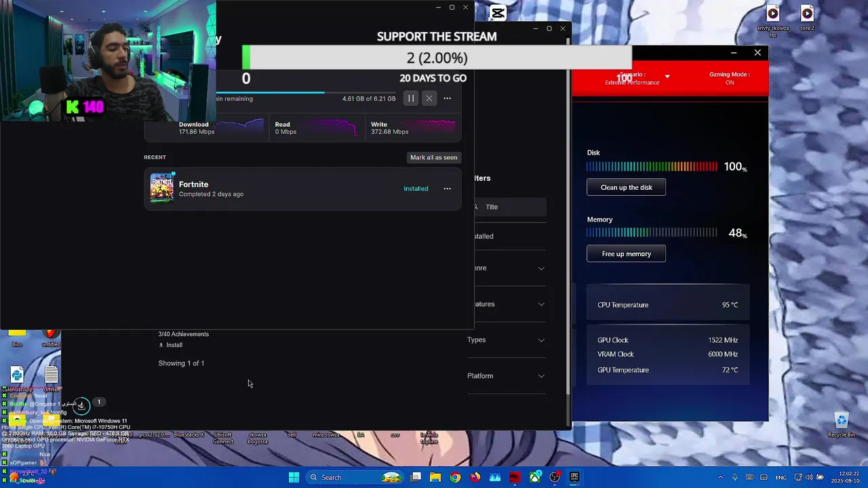Click the download progress bar in Epic downloads

tap(306, 92)
